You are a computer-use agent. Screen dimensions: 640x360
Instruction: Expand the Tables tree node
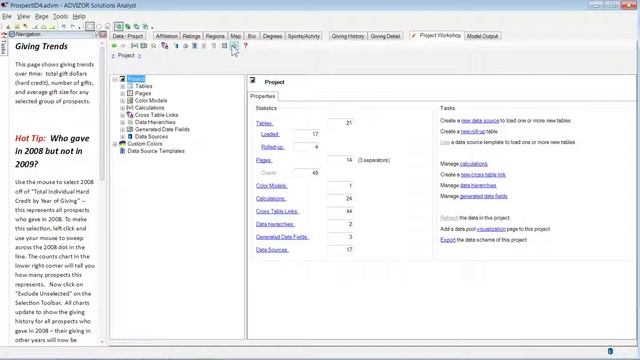(122, 87)
